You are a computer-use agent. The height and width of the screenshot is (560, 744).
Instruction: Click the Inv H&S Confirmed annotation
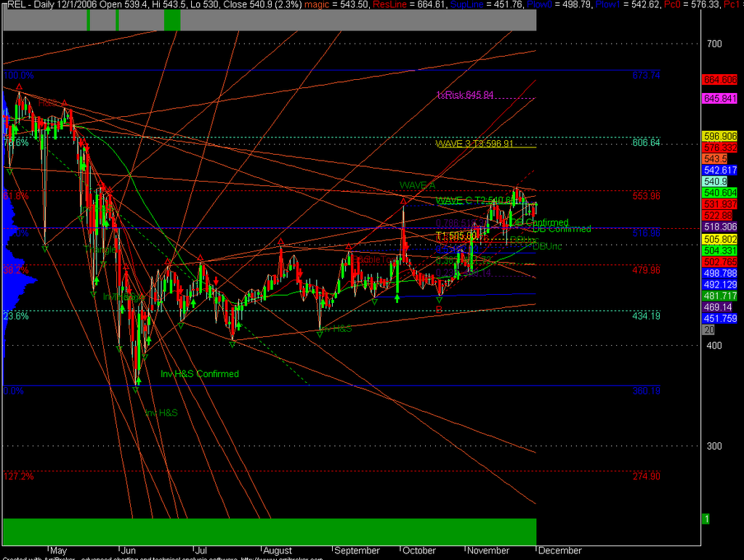coord(200,374)
